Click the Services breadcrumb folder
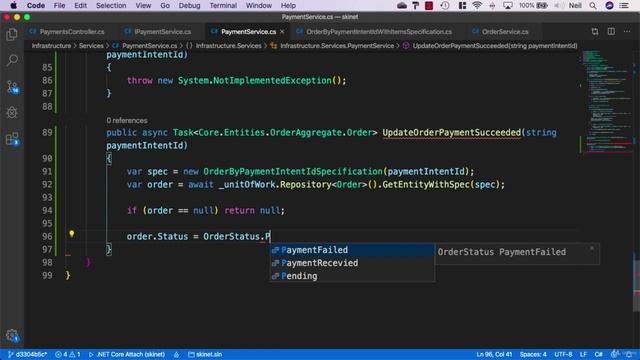The height and width of the screenshot is (360, 640). point(91,46)
